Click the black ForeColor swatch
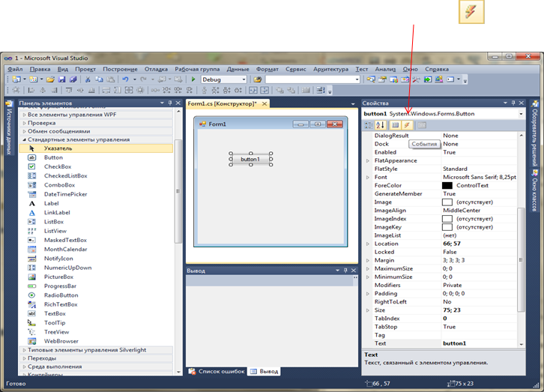Image resolution: width=544 pixels, height=392 pixels. (x=447, y=185)
